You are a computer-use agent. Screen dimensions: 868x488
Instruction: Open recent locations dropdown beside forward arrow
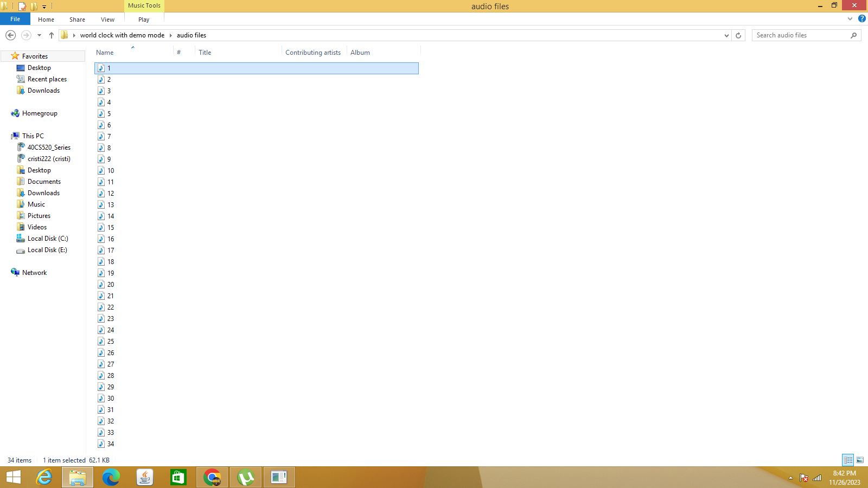click(39, 35)
